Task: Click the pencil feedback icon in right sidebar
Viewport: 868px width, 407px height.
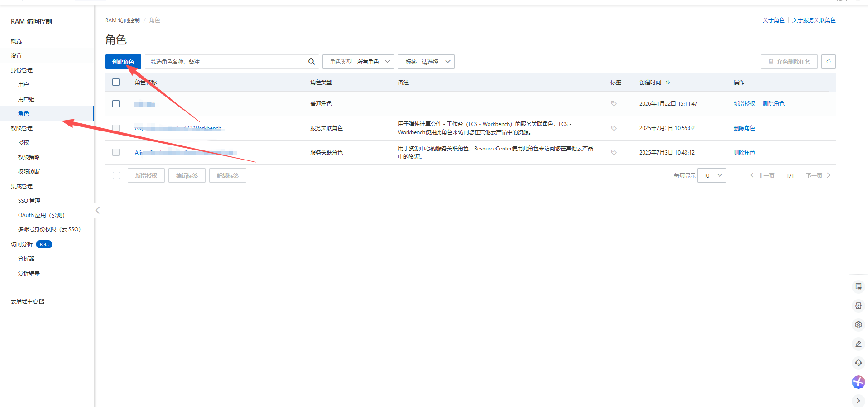Action: (858, 344)
